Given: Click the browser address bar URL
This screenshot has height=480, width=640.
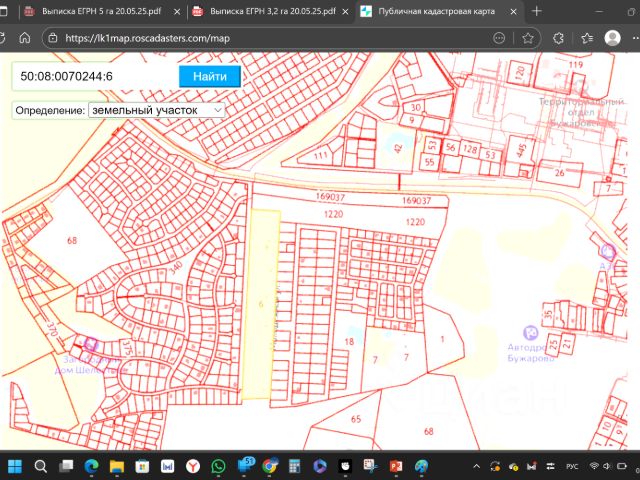Looking at the screenshot, I should (150, 38).
